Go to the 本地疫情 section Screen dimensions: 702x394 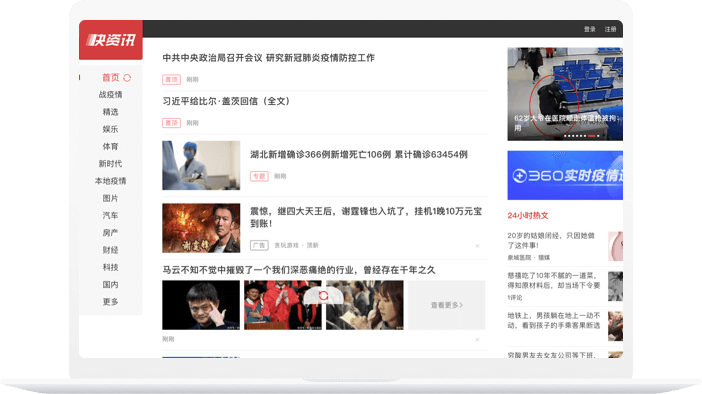pyautogui.click(x=111, y=181)
